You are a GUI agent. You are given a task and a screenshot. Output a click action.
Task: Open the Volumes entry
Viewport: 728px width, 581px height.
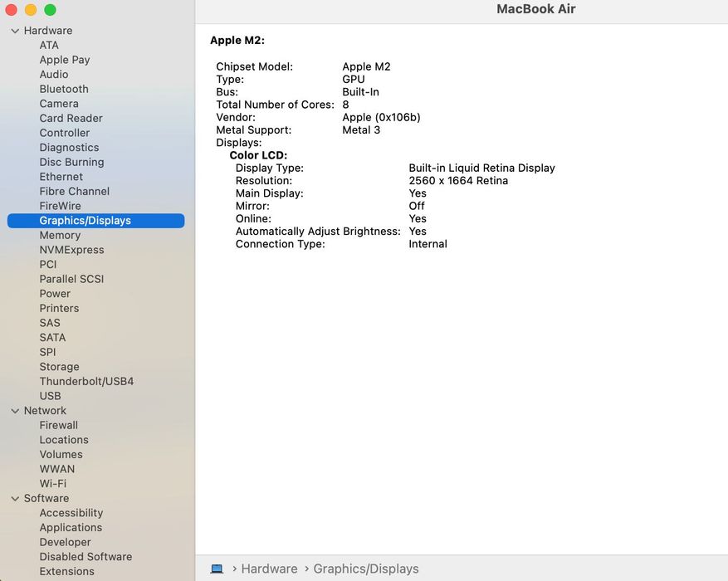61,454
